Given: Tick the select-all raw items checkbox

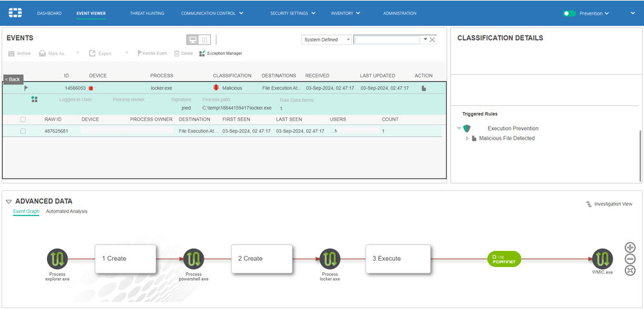Looking at the screenshot, I should pyautogui.click(x=23, y=119).
